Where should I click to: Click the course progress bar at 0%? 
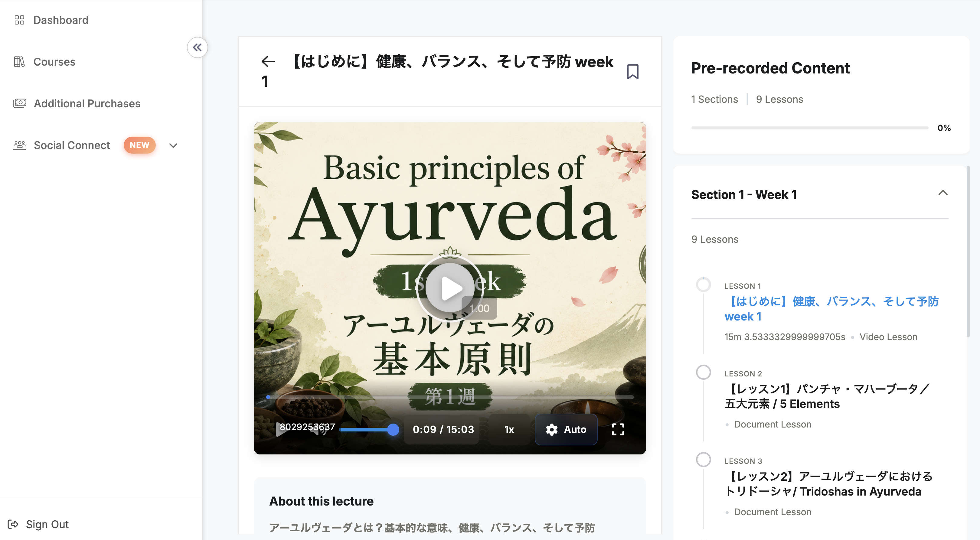tap(810, 128)
